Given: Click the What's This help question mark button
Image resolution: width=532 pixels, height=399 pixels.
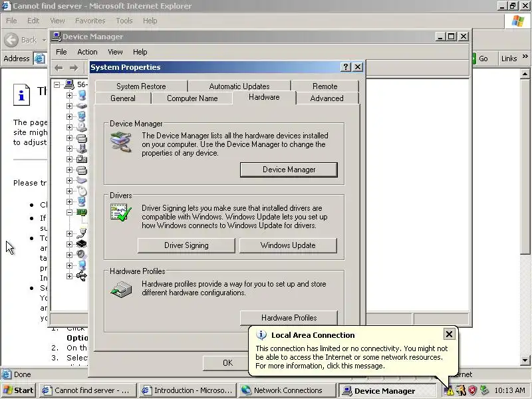Looking at the screenshot, I should point(345,67).
